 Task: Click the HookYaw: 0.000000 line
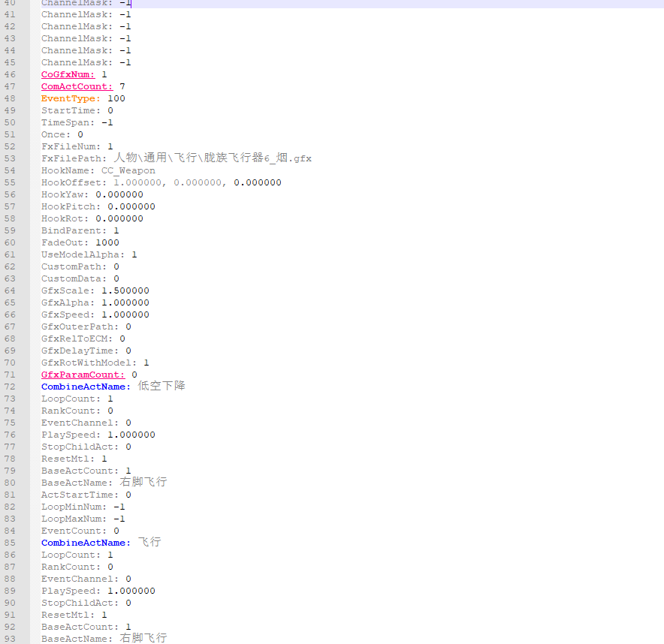[x=92, y=194]
